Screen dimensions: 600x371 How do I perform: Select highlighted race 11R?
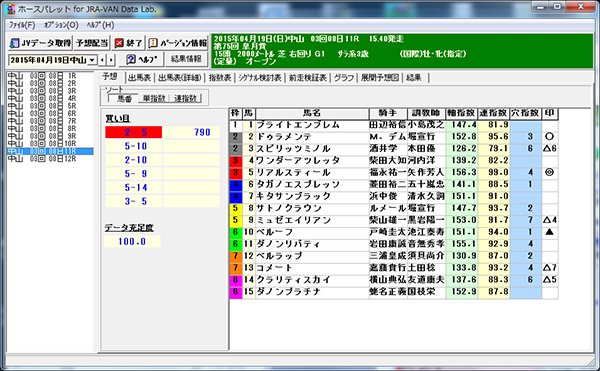pos(50,151)
